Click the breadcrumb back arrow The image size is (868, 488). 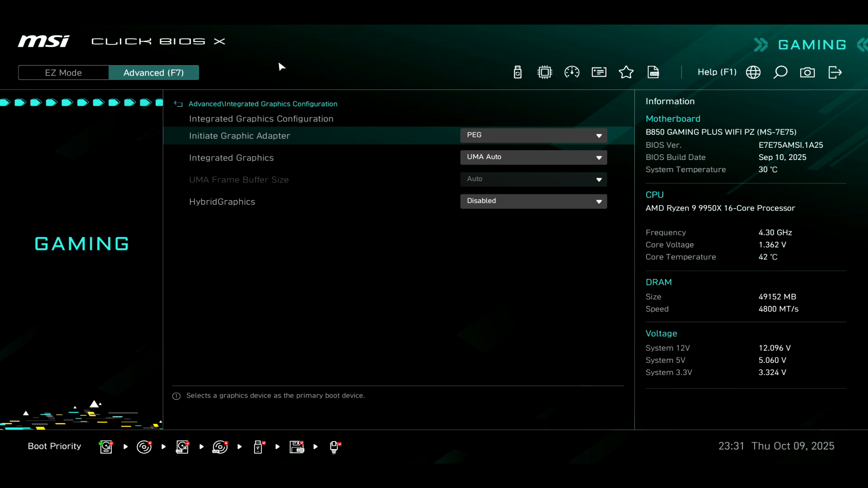[x=178, y=104]
